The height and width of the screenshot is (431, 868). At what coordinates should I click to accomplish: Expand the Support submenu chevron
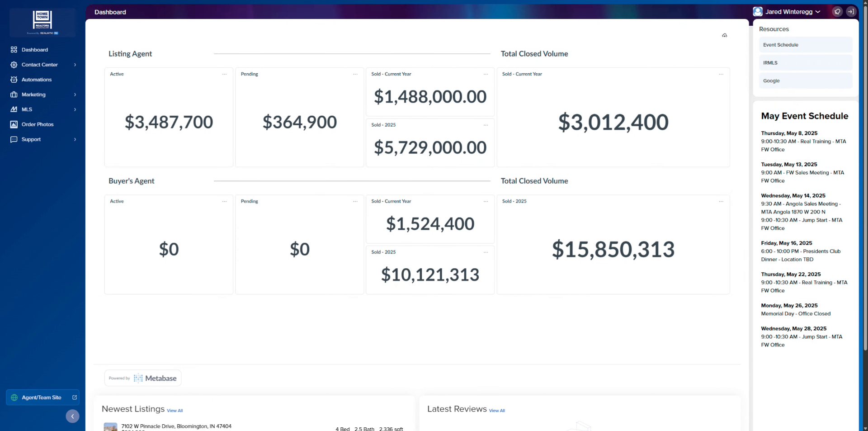[75, 139]
